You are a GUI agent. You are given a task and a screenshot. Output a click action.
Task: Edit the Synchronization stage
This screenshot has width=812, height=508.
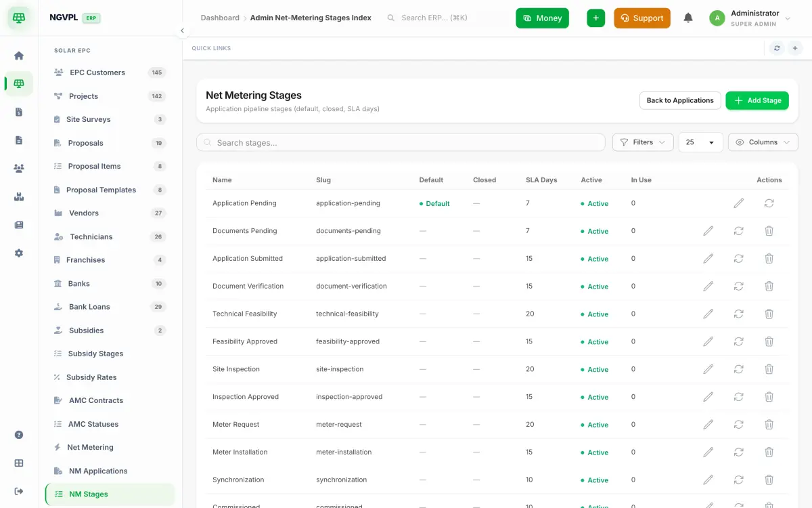pos(708,480)
